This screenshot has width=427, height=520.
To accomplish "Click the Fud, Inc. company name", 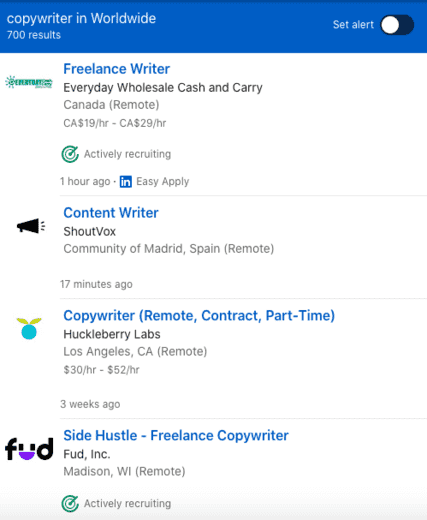I will 87,454.
